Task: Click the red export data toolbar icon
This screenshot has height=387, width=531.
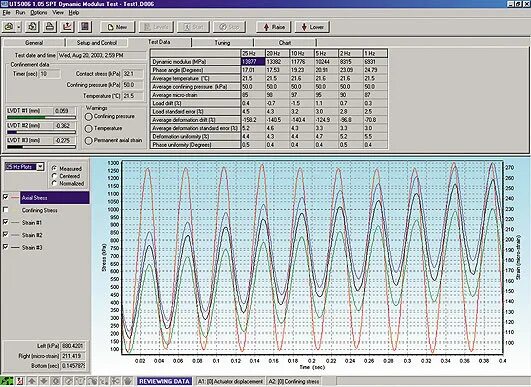Action: click(x=67, y=27)
